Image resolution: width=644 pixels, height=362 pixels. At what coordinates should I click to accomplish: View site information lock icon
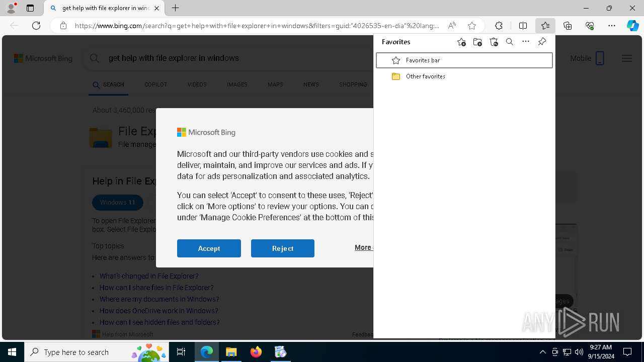point(63,26)
